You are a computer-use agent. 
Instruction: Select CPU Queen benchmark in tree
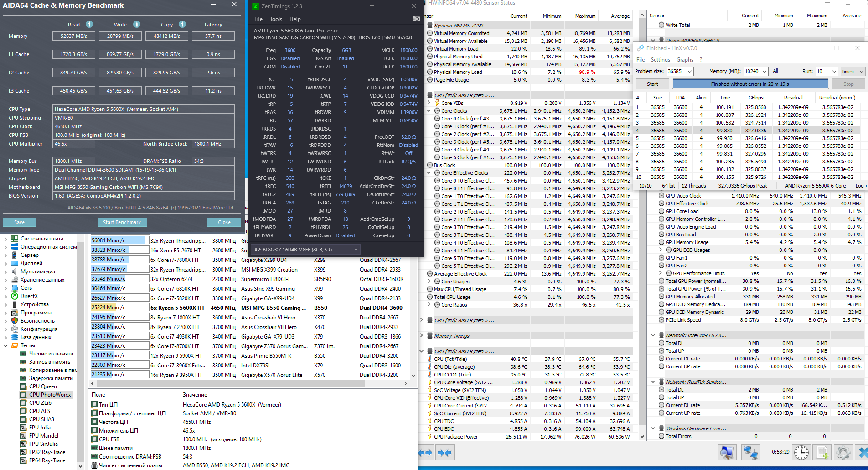coord(43,386)
